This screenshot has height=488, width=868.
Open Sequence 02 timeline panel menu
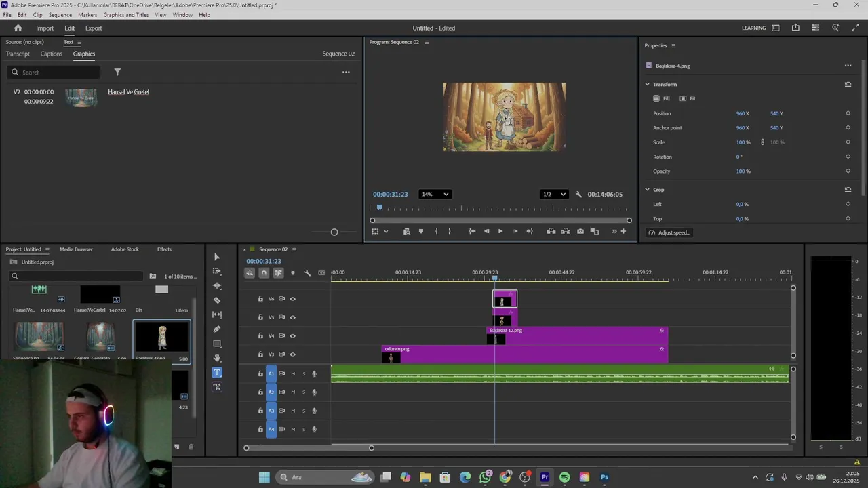pos(294,249)
